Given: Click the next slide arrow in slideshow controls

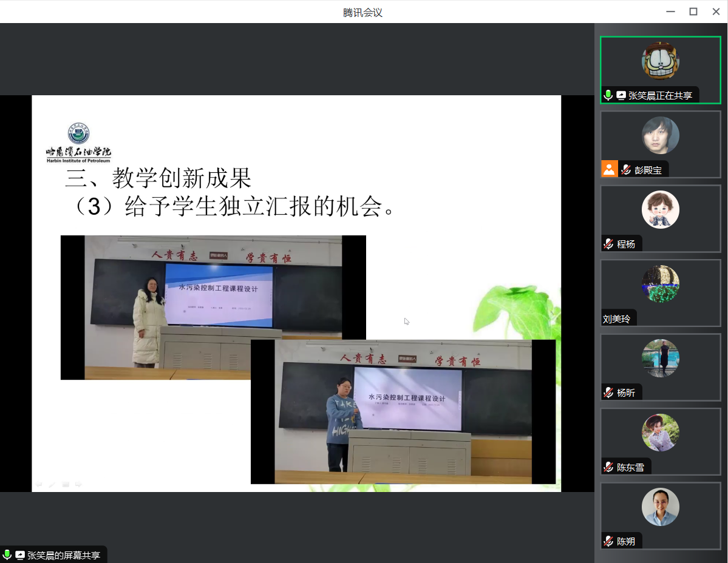Looking at the screenshot, I should pyautogui.click(x=78, y=484).
